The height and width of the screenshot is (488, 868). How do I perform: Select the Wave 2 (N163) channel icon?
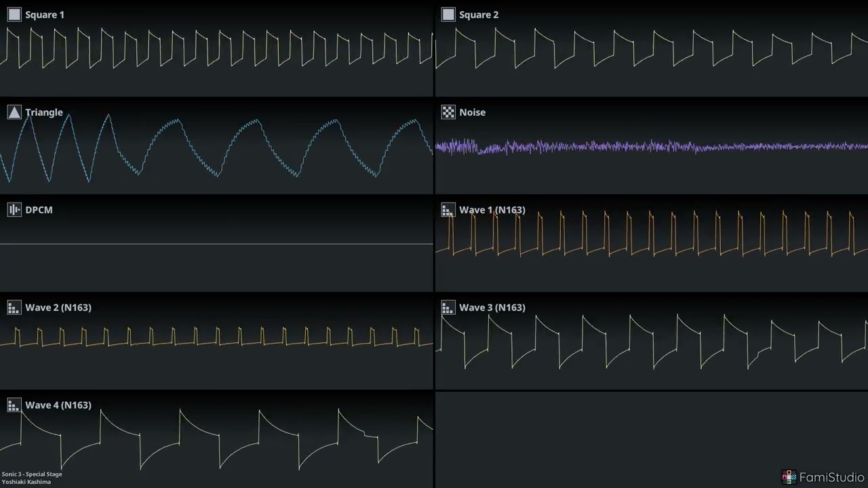coord(14,308)
